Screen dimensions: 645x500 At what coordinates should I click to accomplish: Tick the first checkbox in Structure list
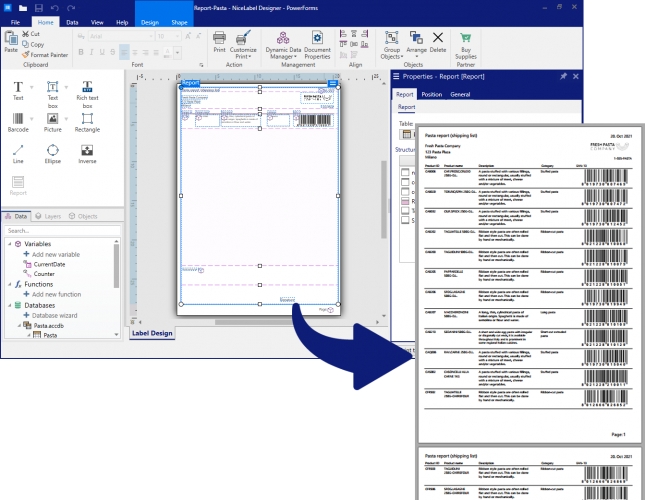pyautogui.click(x=406, y=171)
